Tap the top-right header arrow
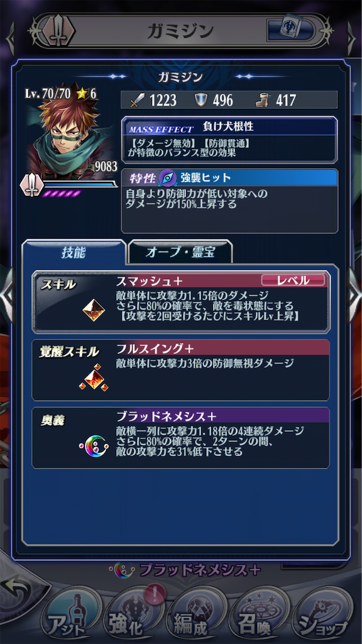This screenshot has height=644, width=362. [x=353, y=38]
